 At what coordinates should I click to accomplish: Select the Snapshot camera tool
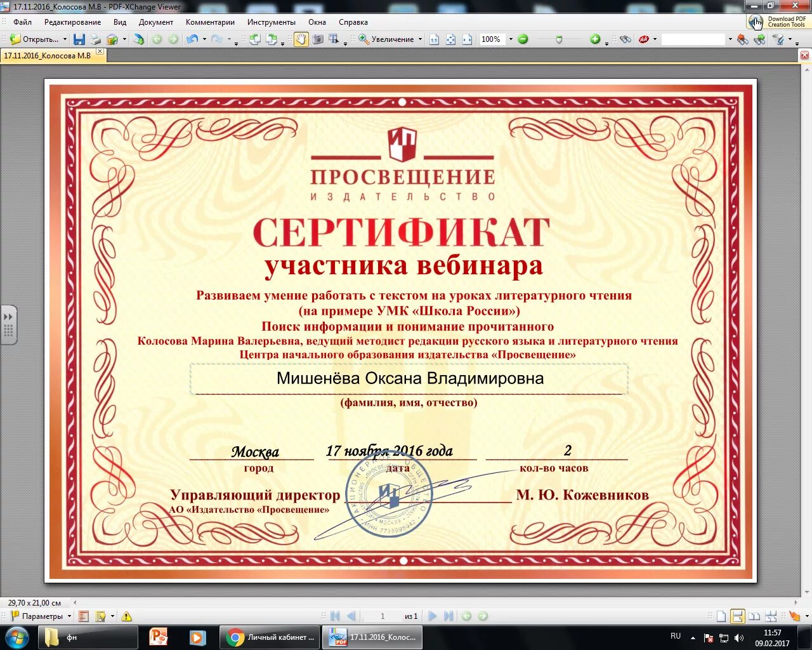pyautogui.click(x=318, y=39)
